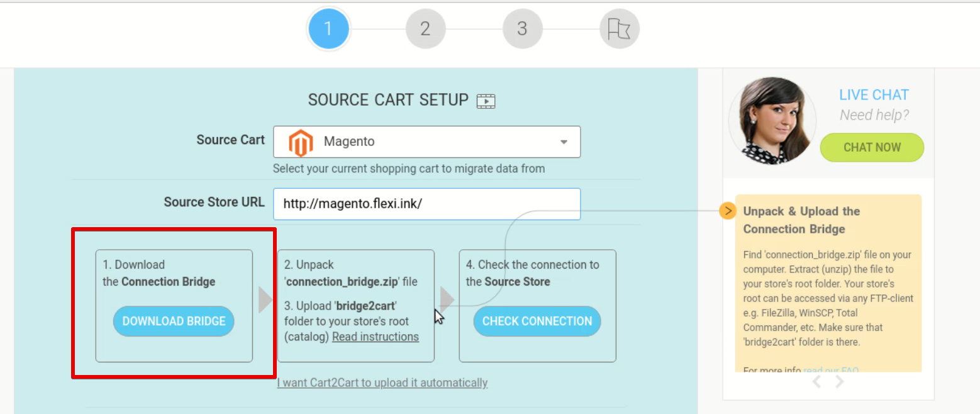Open the Read instructions link
The image size is (980, 414).
(376, 337)
